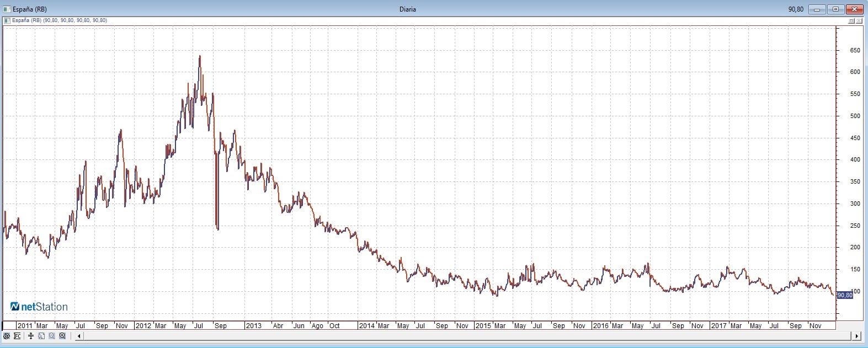Click the vertical scale adjust arrows icon
868x348 pixels.
click(x=31, y=335)
